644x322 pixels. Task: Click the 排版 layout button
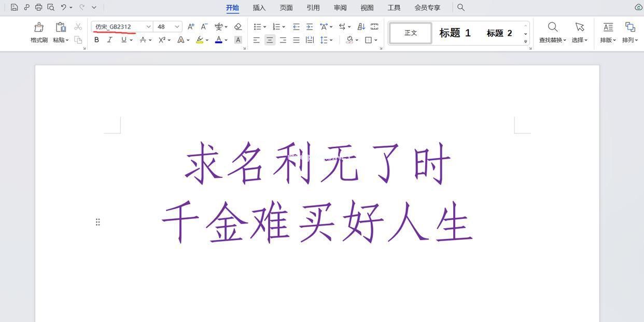pos(608,33)
